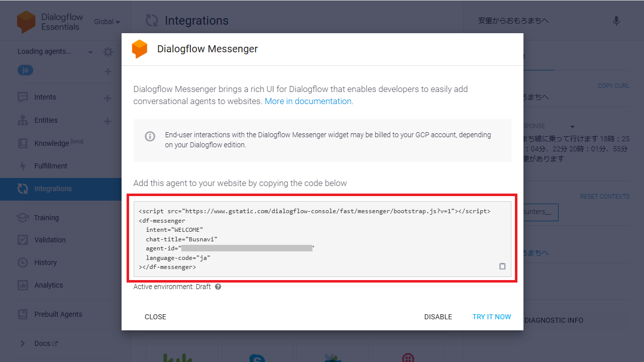The width and height of the screenshot is (644, 362).
Task: Click the microphone icon in try-it bar
Action: [616, 21]
